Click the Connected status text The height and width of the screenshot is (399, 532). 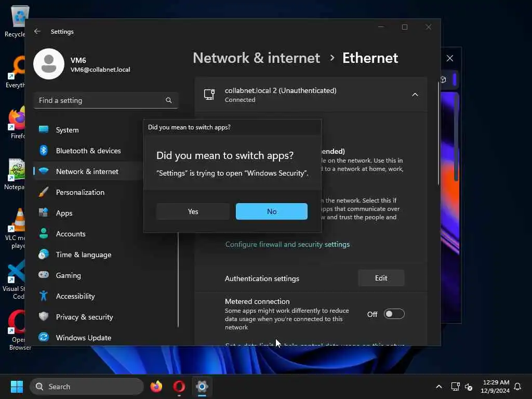tap(240, 100)
